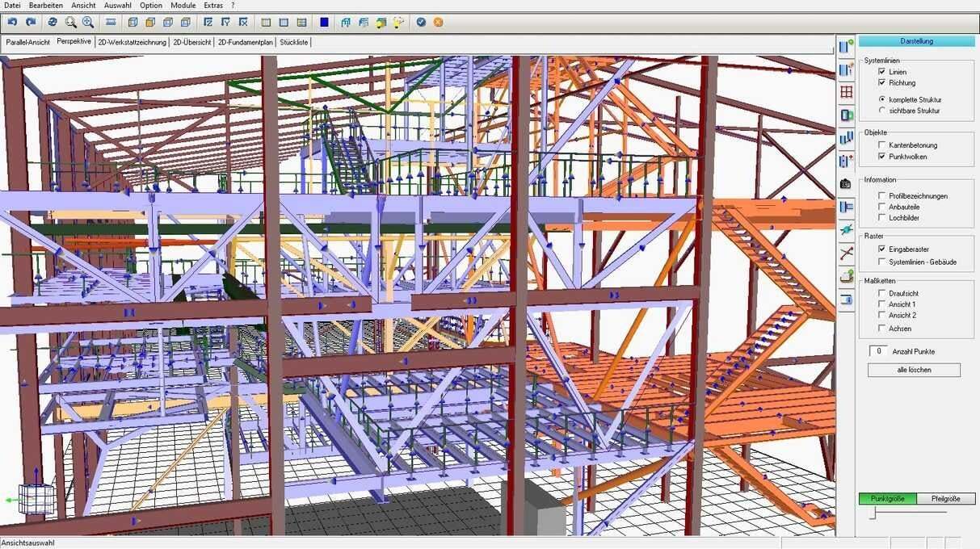980x549 pixels.
Task: Disable the Punktwolken checkbox
Action: (880, 157)
